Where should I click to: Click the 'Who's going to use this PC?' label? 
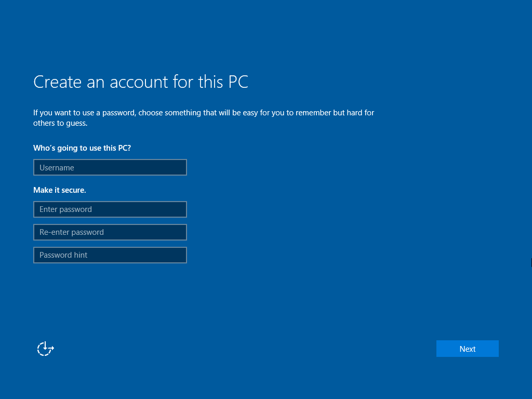pyautogui.click(x=82, y=148)
